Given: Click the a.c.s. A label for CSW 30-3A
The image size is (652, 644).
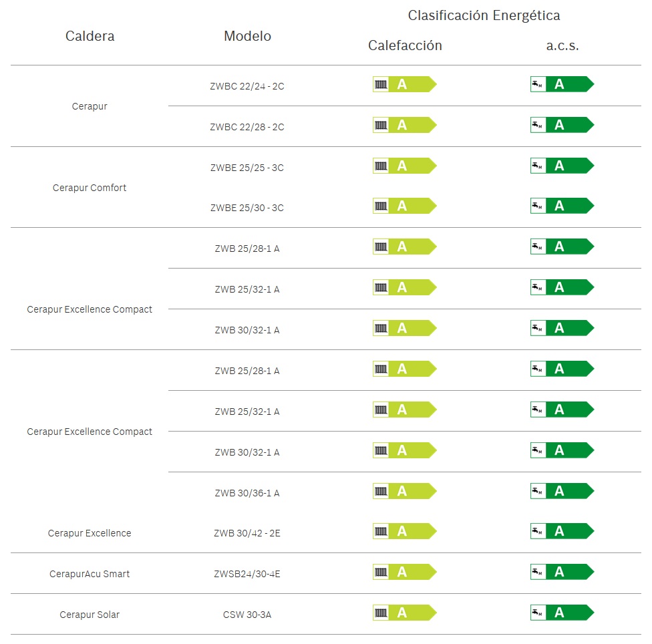Looking at the screenshot, I should click(x=562, y=613).
